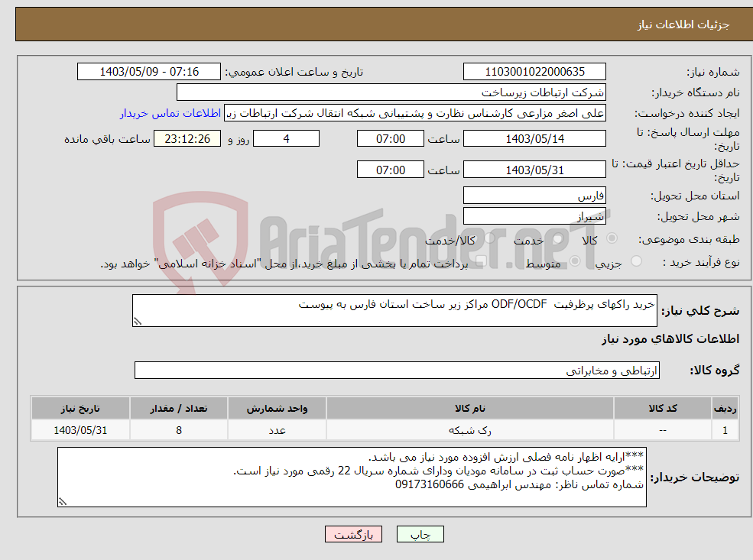
Task: Click the quantity cell showing 8
Action: [x=179, y=430]
